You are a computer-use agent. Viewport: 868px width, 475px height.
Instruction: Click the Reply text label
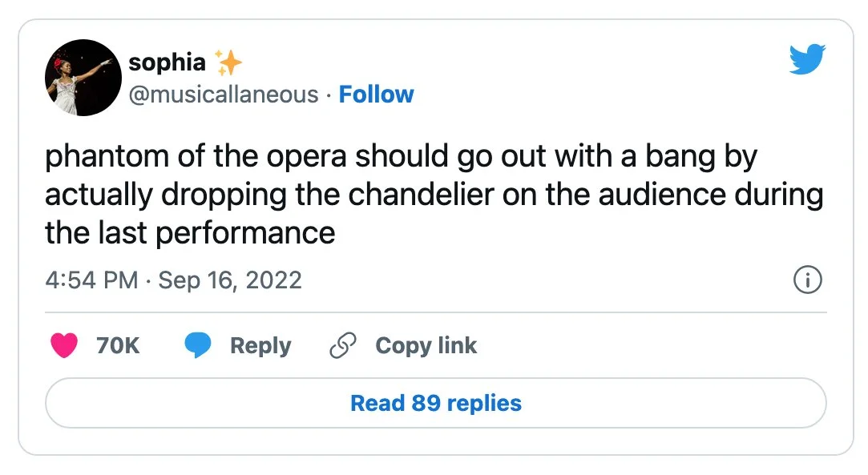point(260,346)
